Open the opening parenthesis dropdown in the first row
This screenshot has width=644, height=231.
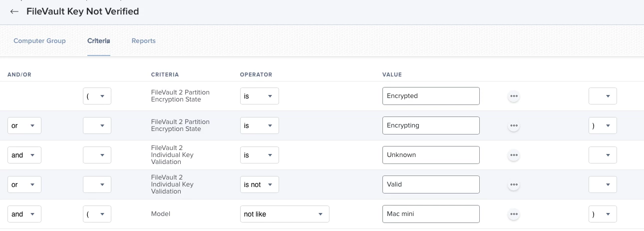pyautogui.click(x=97, y=96)
